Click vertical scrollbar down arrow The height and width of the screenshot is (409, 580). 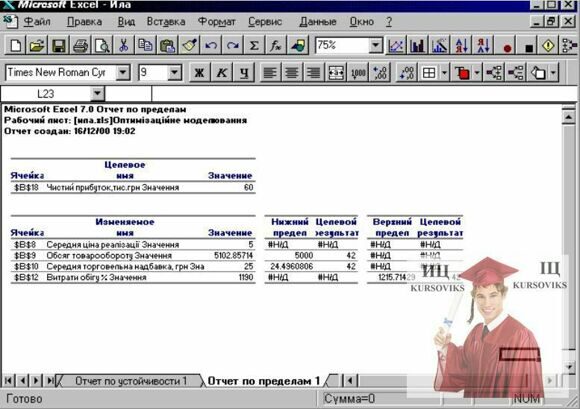pos(569,366)
